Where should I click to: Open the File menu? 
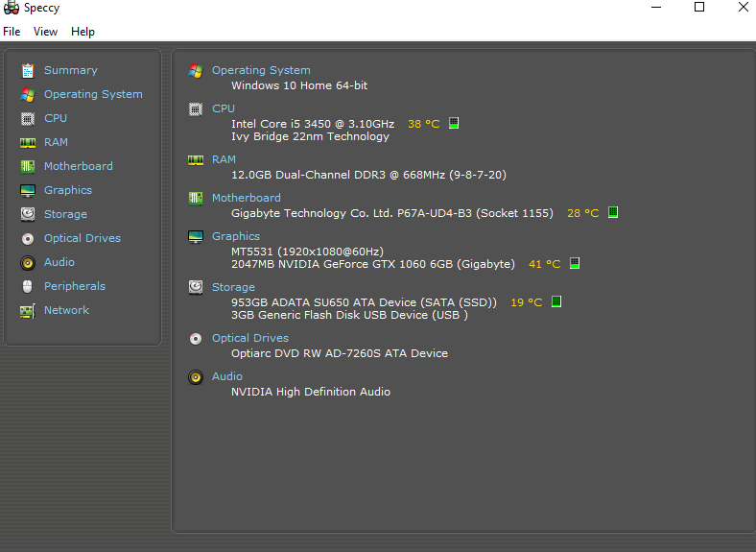12,32
